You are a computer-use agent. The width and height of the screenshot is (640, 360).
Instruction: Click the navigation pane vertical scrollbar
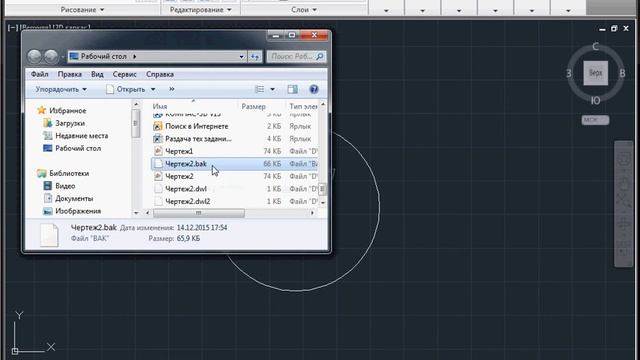pos(136,123)
